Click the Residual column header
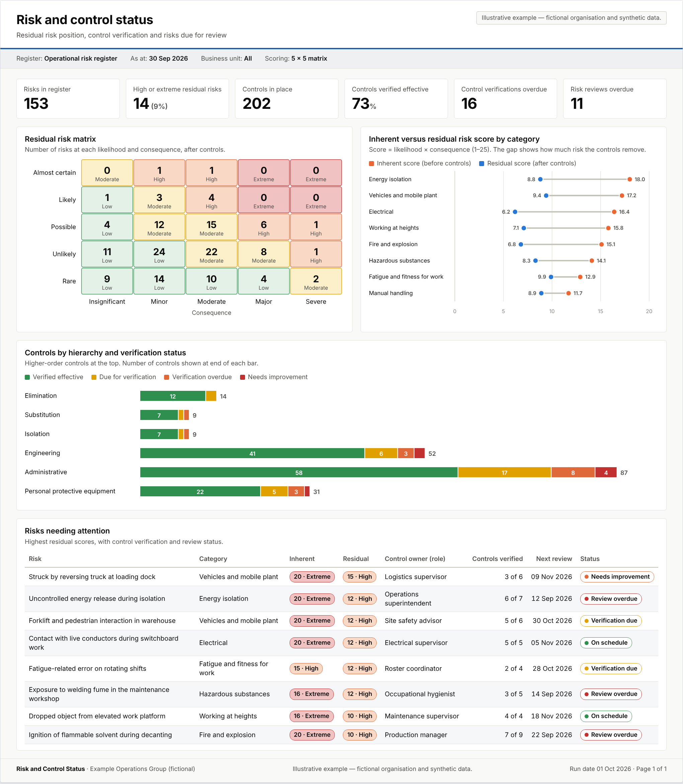Viewport: 683px width, 784px height. point(356,559)
